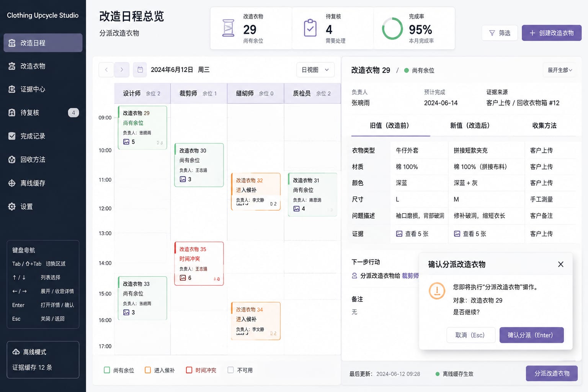Click 离线缓存生效 status text
The height and width of the screenshot is (392, 588).
pyautogui.click(x=458, y=374)
